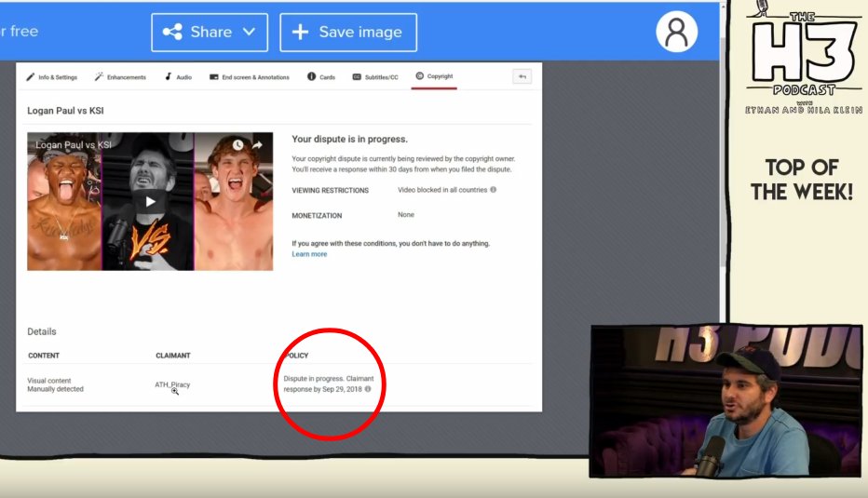Image resolution: width=868 pixels, height=498 pixels.
Task: Play the Logan Paul vs KSI video
Action: click(150, 201)
